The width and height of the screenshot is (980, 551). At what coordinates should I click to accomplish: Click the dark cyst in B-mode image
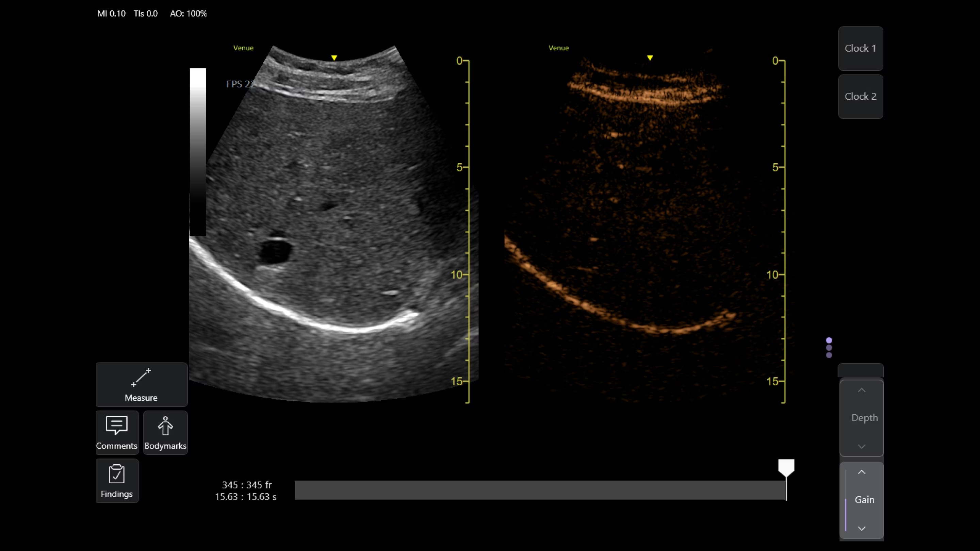tap(275, 251)
